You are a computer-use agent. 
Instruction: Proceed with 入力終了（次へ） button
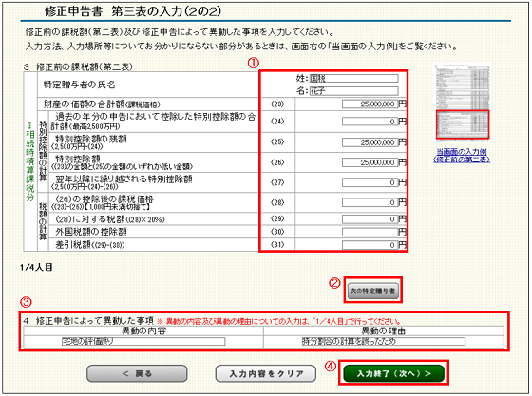point(394,373)
